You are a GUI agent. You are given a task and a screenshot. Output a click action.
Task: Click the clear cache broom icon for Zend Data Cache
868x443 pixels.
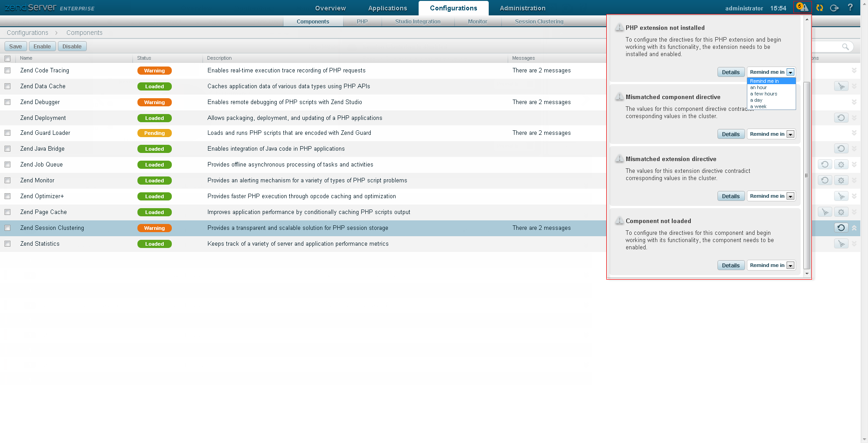(841, 86)
